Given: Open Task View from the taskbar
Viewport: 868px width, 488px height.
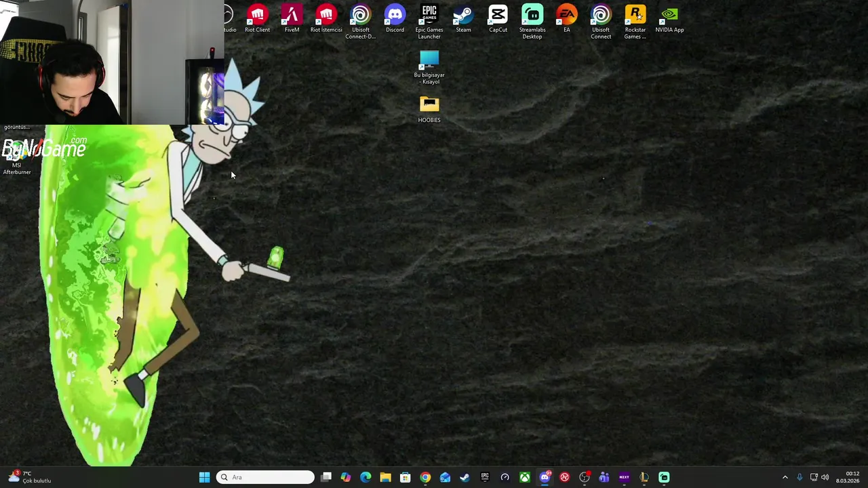Looking at the screenshot, I should click(326, 477).
